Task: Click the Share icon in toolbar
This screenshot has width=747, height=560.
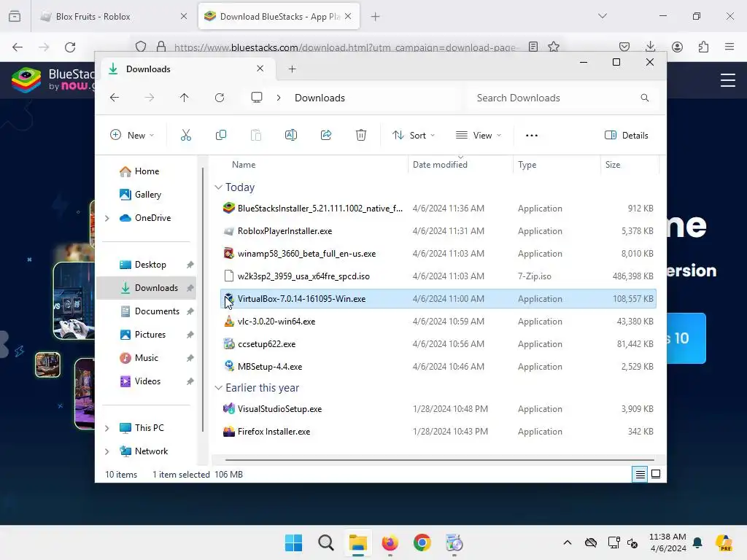Action: coord(326,135)
